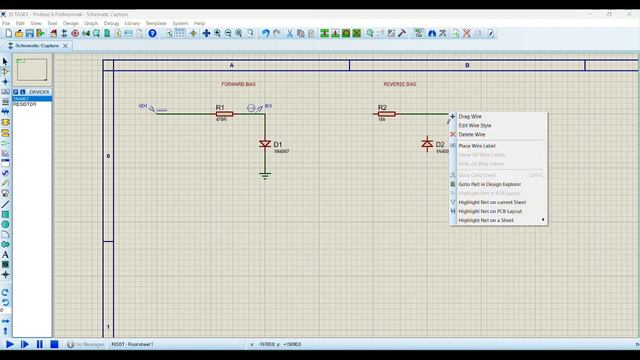640x360 pixels.
Task: Select the Text Script Mode tool
Action: (x=5, y=102)
